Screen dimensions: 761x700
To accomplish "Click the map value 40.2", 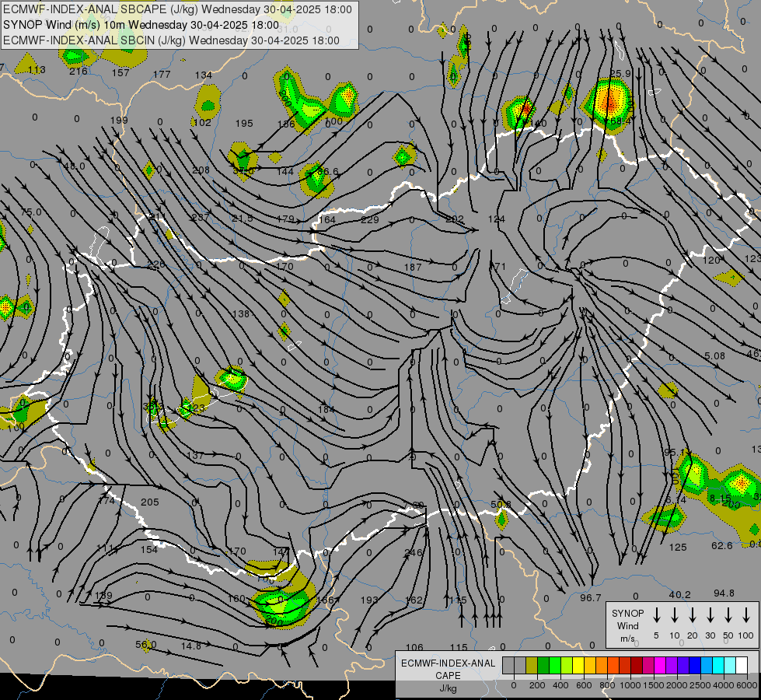I will [x=679, y=594].
